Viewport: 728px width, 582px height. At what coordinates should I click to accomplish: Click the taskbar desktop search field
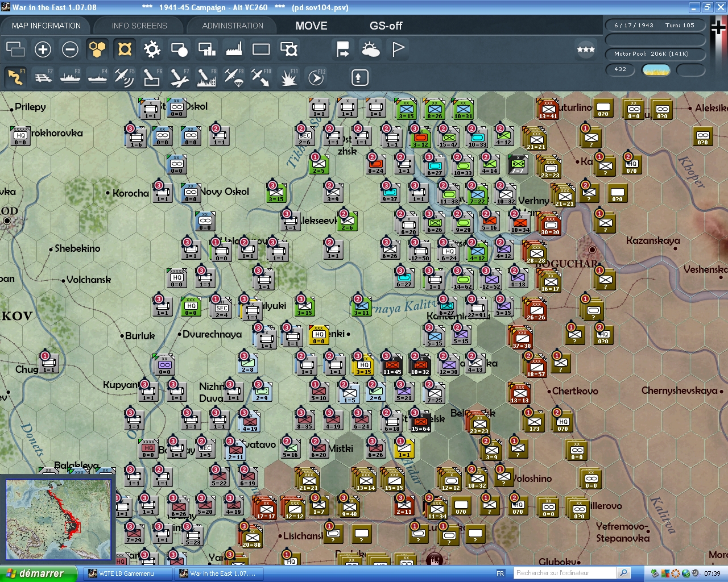[565, 573]
